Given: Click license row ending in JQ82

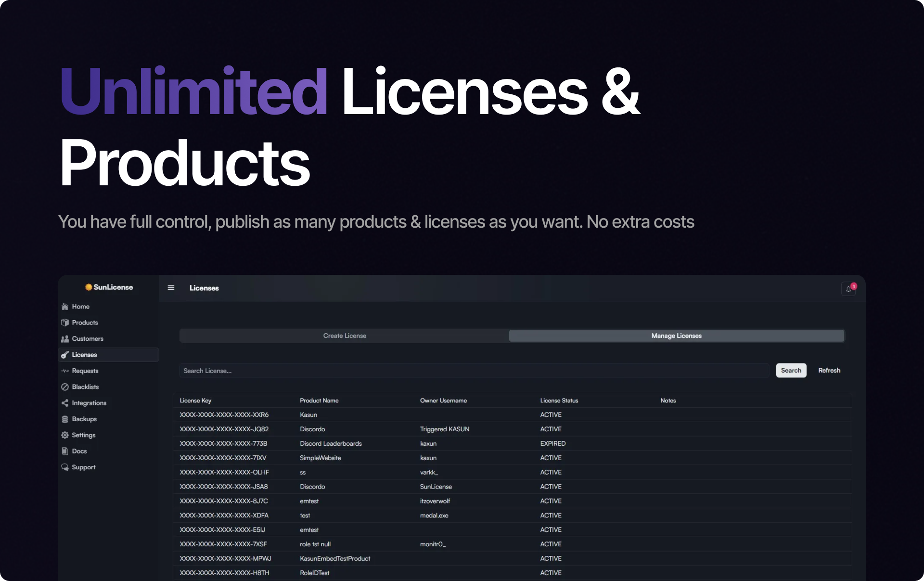Looking at the screenshot, I should click(x=224, y=429).
